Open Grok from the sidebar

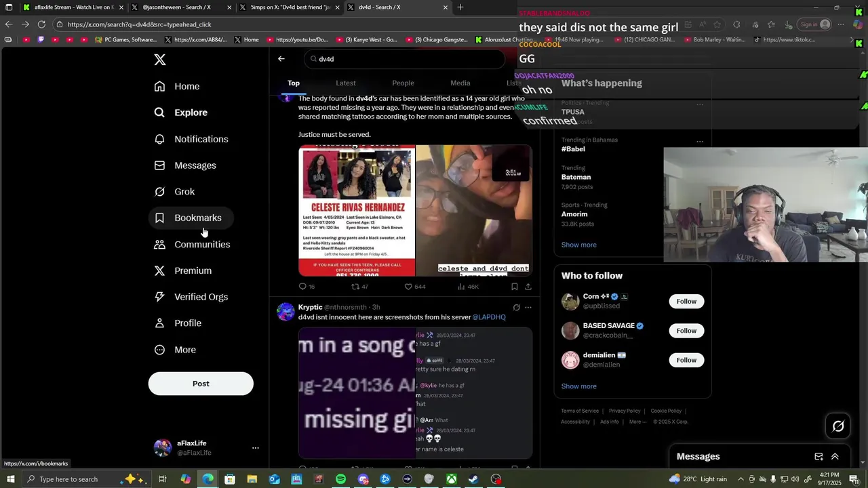pos(174,192)
